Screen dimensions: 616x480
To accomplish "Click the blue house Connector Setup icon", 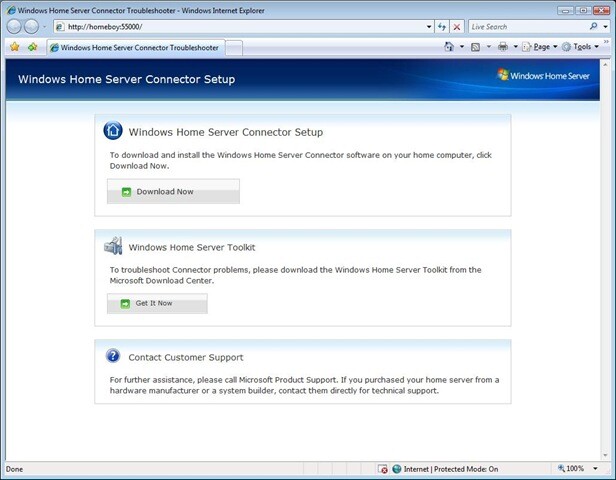I will tap(113, 130).
